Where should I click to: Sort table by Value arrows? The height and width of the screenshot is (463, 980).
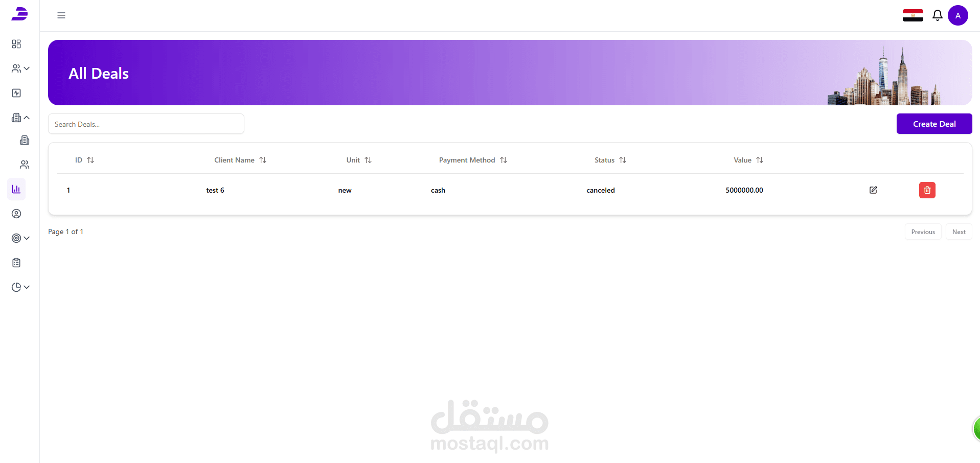(x=760, y=160)
